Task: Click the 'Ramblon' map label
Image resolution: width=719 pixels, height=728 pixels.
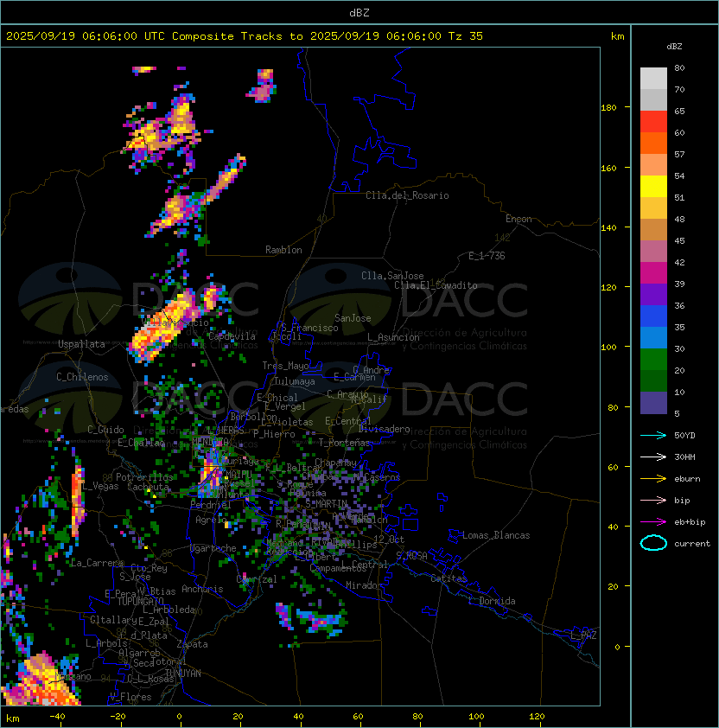Action: click(x=283, y=250)
